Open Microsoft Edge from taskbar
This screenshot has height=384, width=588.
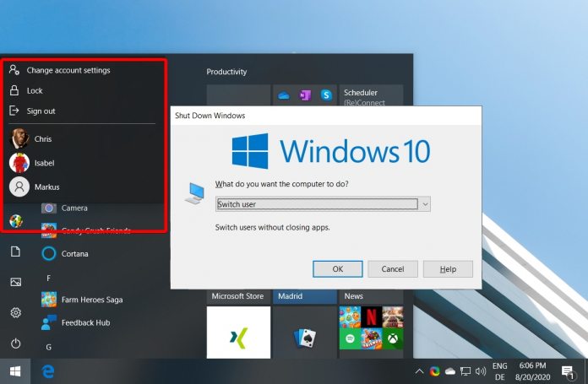(x=48, y=371)
